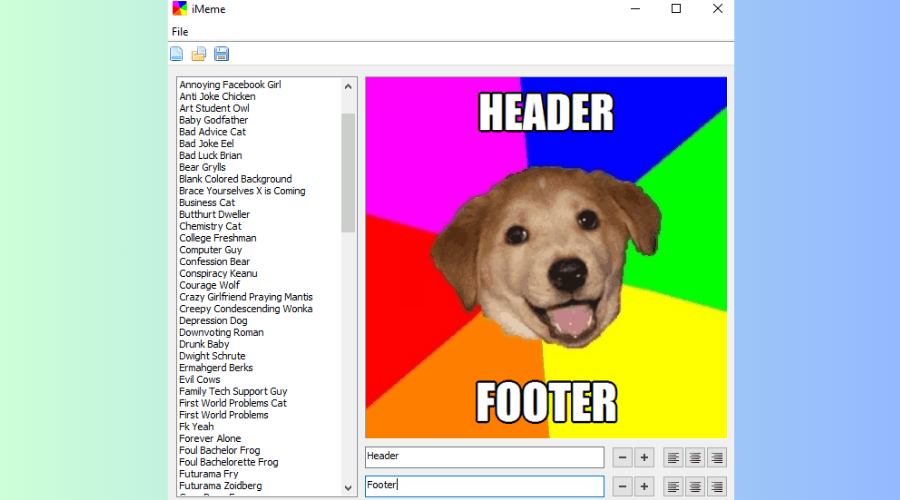Choose the First World Problems entry
This screenshot has height=500, width=900.
223,415
